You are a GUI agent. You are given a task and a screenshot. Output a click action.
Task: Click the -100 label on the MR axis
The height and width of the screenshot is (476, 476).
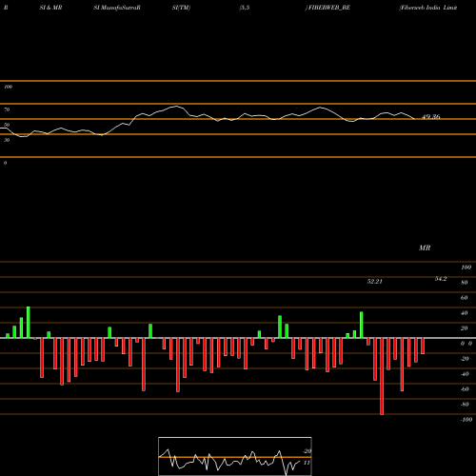(466, 420)
